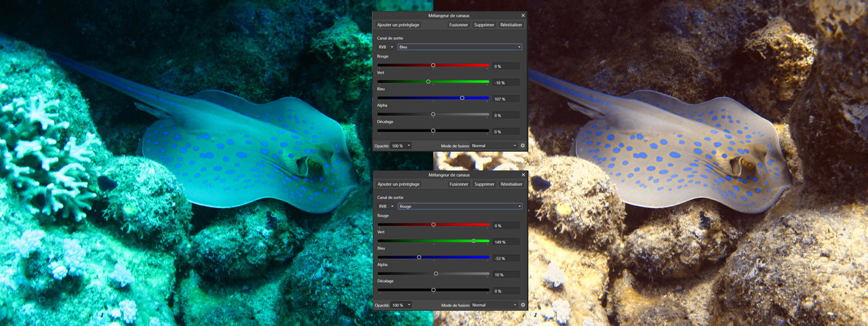This screenshot has width=868, height=326.
Task: Click the -53 % Bleu value field
Action: (506, 258)
